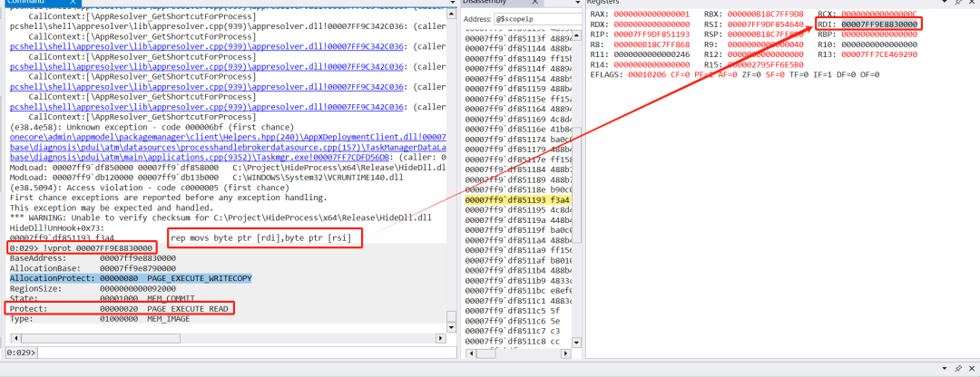
Task: Click the RDX register value
Action: tap(652, 24)
